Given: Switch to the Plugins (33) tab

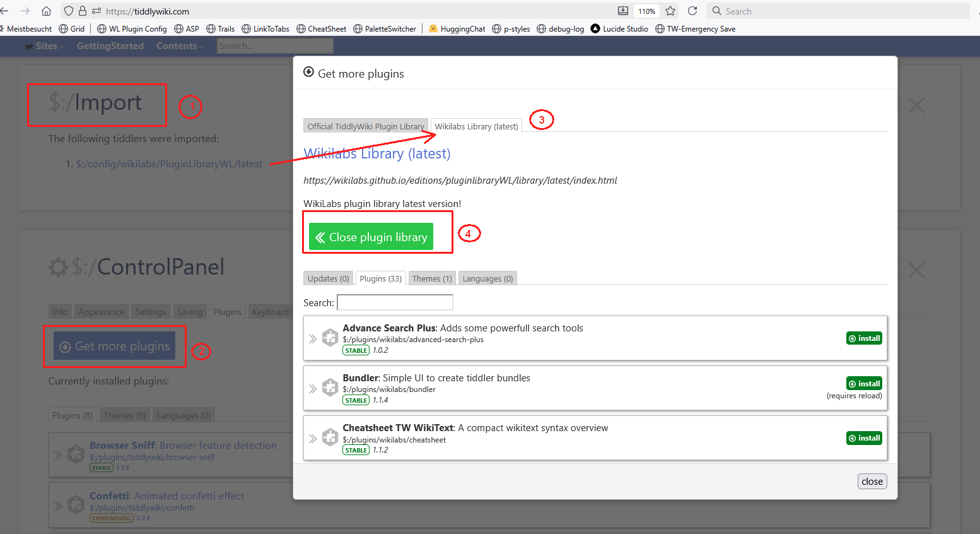Looking at the screenshot, I should pyautogui.click(x=380, y=278).
